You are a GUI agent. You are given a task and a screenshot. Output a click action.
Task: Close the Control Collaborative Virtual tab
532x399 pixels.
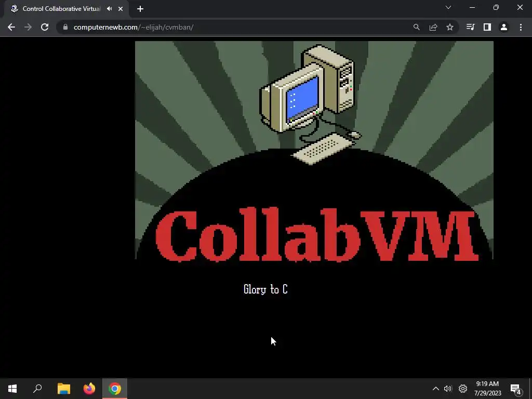[121, 9]
